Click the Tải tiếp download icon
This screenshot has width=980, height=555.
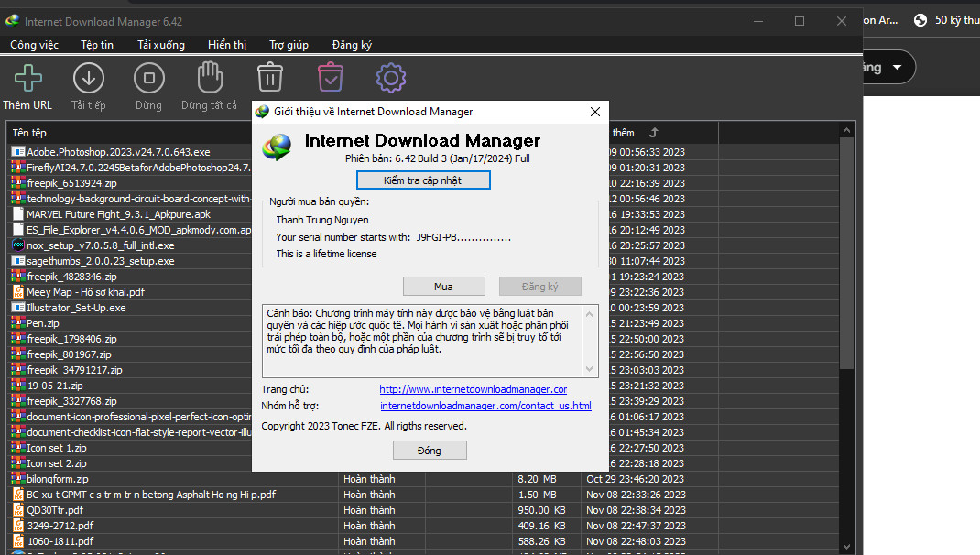coord(88,78)
